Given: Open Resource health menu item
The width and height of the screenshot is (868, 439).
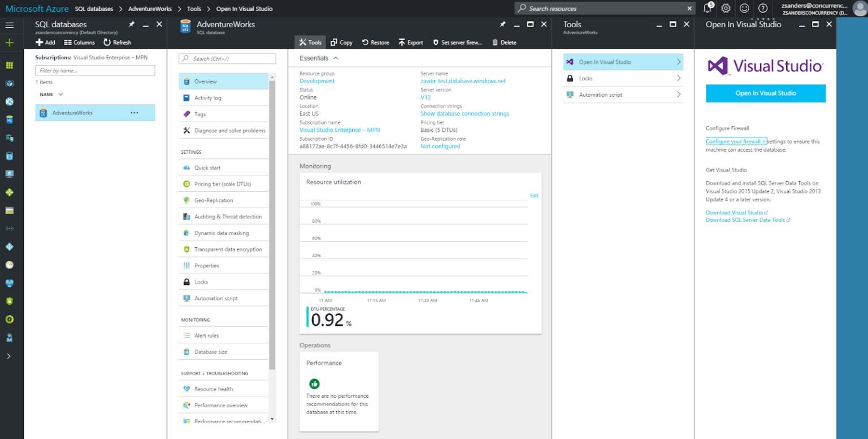Looking at the screenshot, I should [x=224, y=389].
